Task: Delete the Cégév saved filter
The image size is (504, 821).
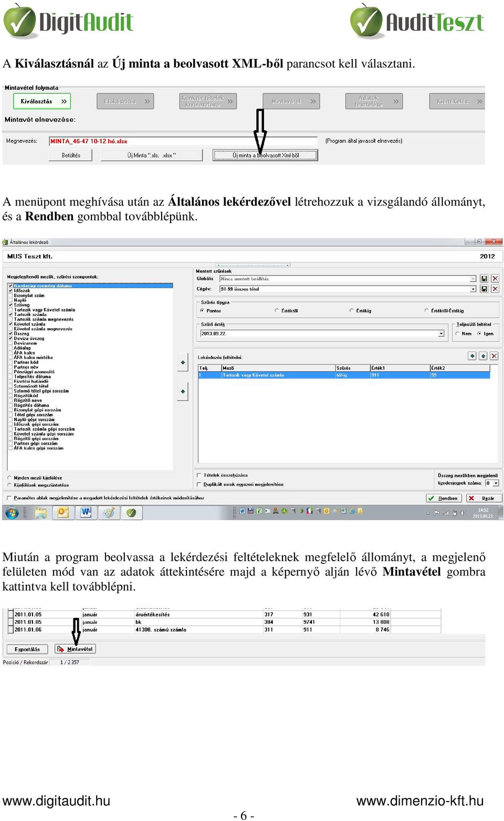Action: click(495, 289)
